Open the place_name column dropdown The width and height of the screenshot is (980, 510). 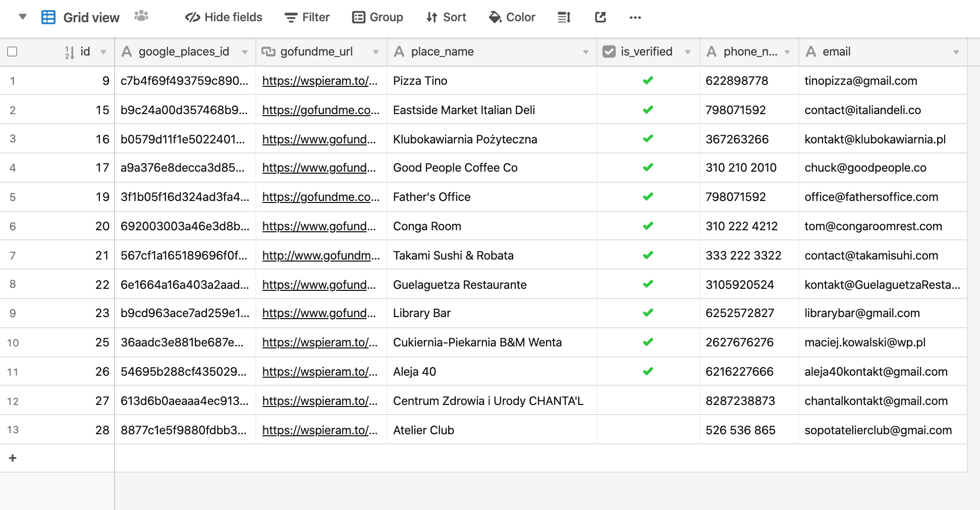click(x=586, y=52)
